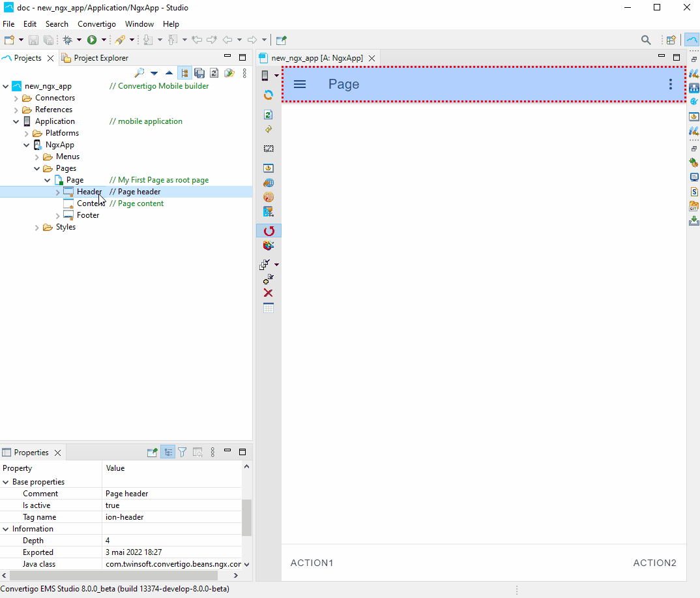Click the green Run button in main toolbar
The width and height of the screenshot is (700, 598).
coord(91,40)
